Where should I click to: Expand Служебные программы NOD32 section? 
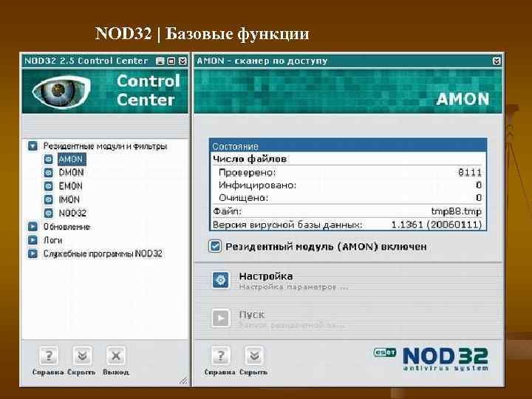click(x=33, y=253)
